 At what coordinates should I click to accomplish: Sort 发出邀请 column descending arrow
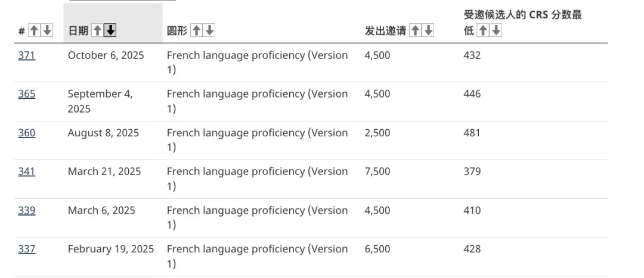tap(428, 31)
